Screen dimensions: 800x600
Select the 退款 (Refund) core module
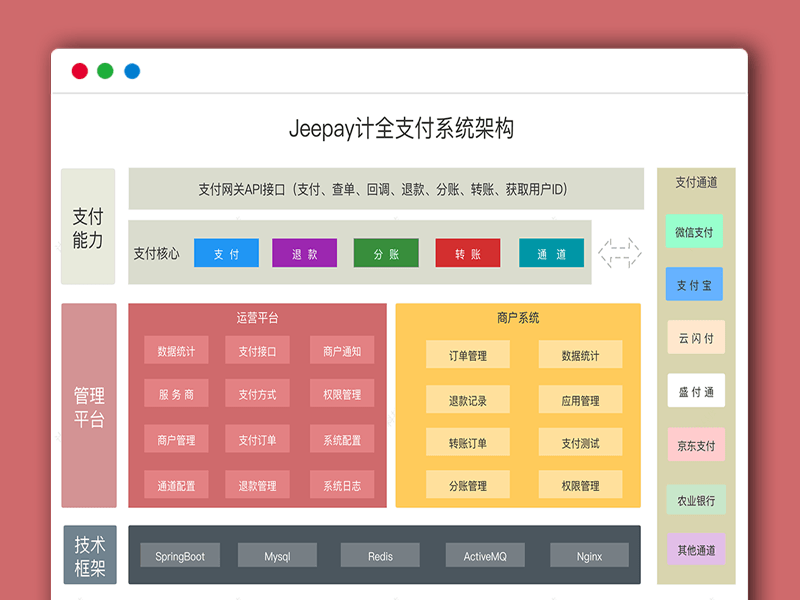click(305, 253)
